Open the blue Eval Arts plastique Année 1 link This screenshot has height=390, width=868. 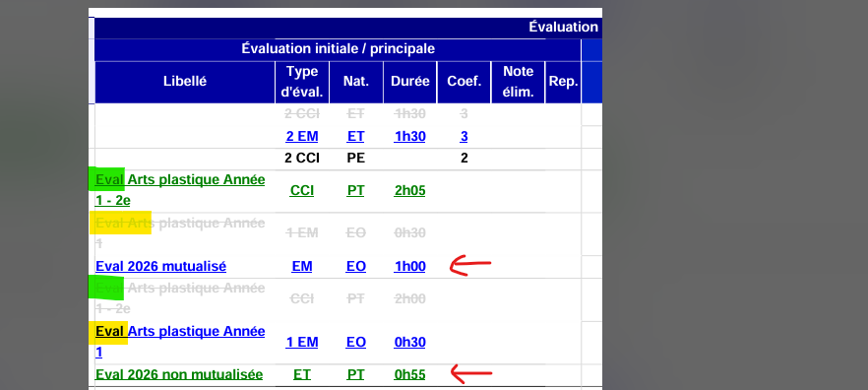pyautogui.click(x=180, y=342)
